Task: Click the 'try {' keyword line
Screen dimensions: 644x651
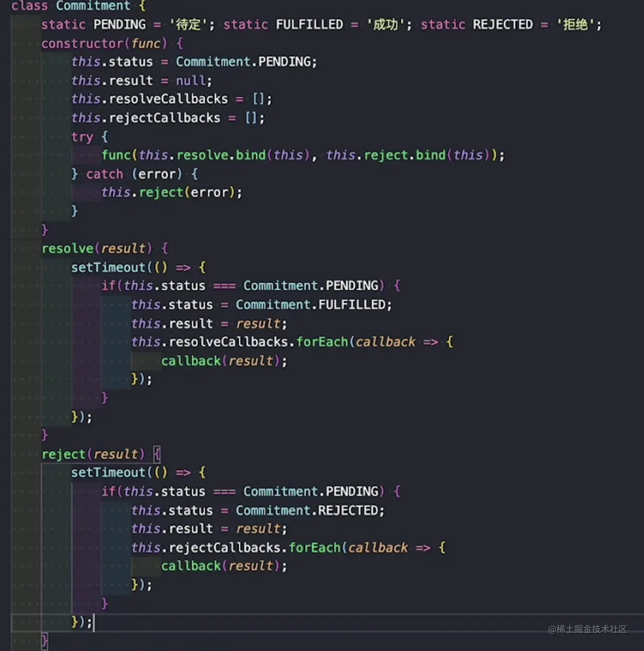Action: 89,137
